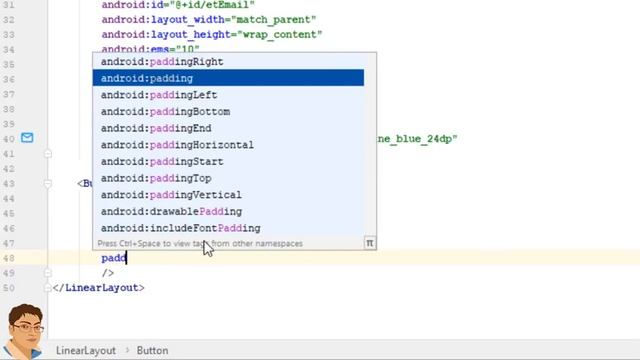Select android:paddingStart suggestion
Screen dimensions: 640x360
(228, 162)
